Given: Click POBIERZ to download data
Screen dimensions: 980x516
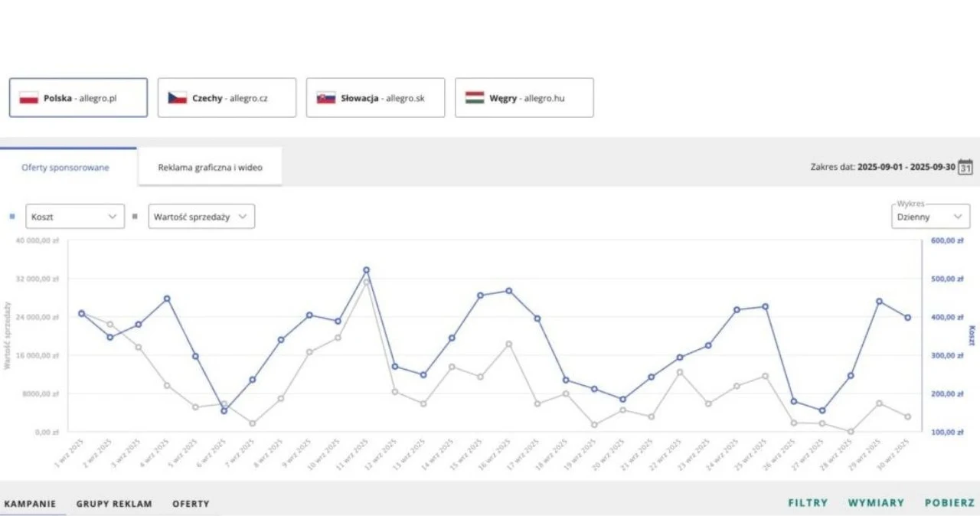Looking at the screenshot, I should (x=949, y=503).
